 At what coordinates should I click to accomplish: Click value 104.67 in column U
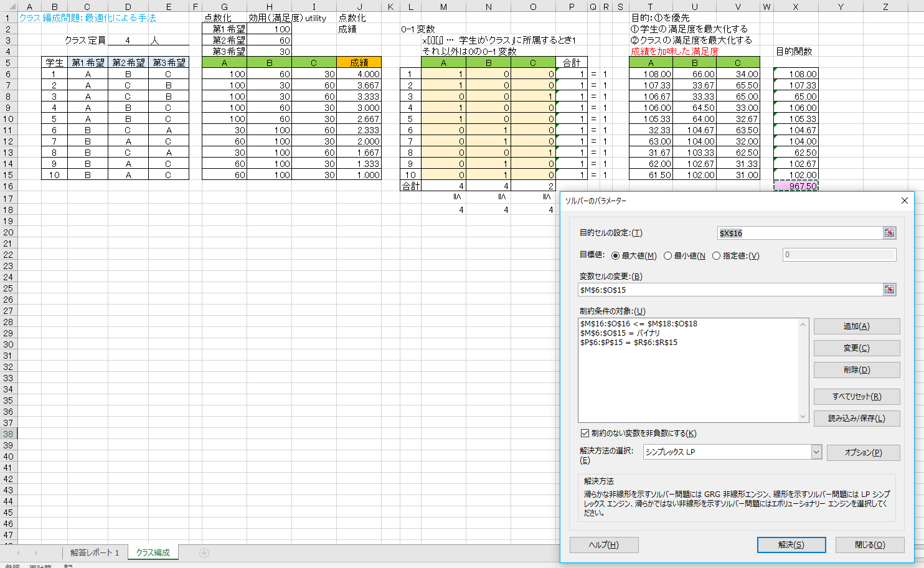(x=694, y=130)
